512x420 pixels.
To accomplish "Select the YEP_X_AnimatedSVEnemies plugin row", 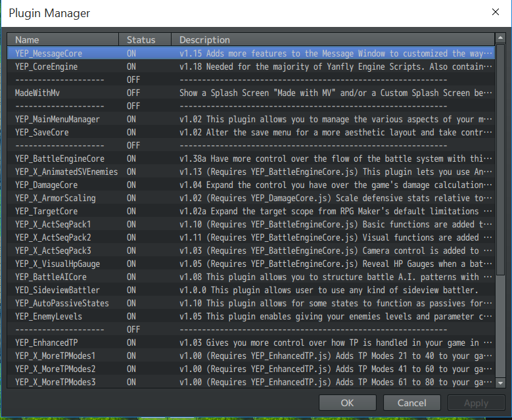I will click(x=251, y=172).
